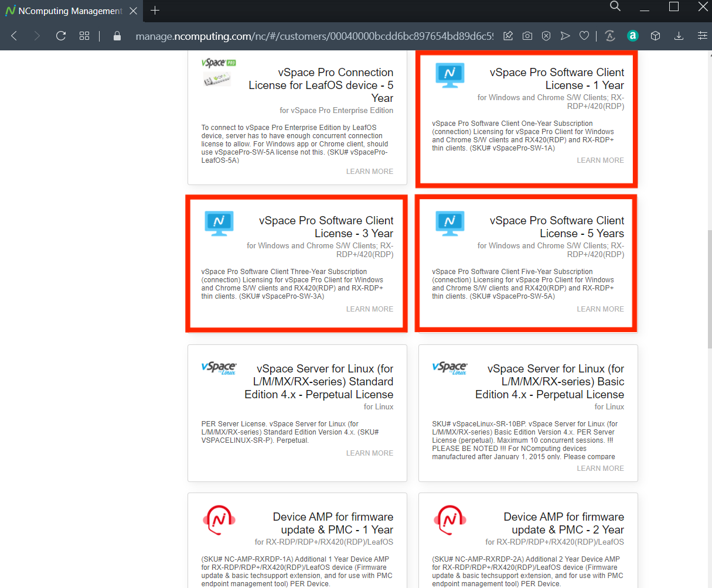Viewport: 712px width, 588px height.
Task: Open a new tab with the plus button
Action: tap(154, 11)
